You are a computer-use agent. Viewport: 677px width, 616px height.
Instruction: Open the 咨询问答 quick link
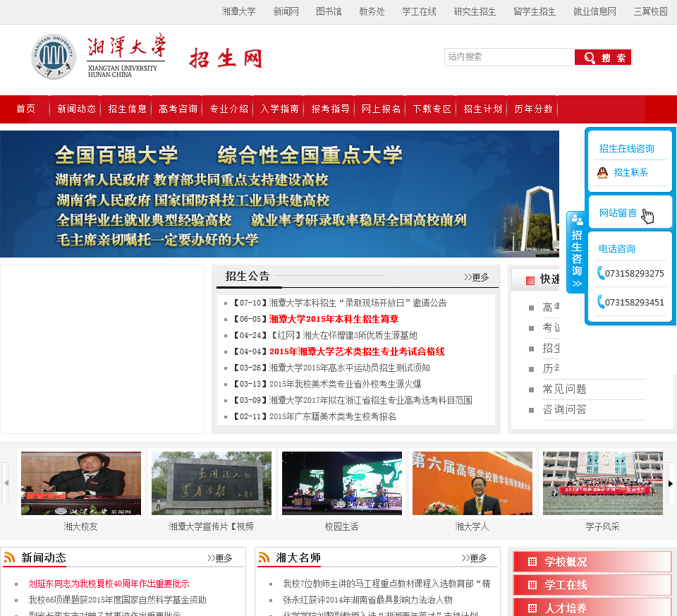pyautogui.click(x=564, y=409)
